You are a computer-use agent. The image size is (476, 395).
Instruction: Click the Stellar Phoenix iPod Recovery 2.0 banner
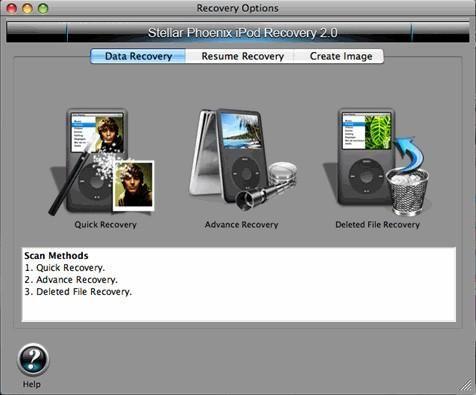point(238,33)
